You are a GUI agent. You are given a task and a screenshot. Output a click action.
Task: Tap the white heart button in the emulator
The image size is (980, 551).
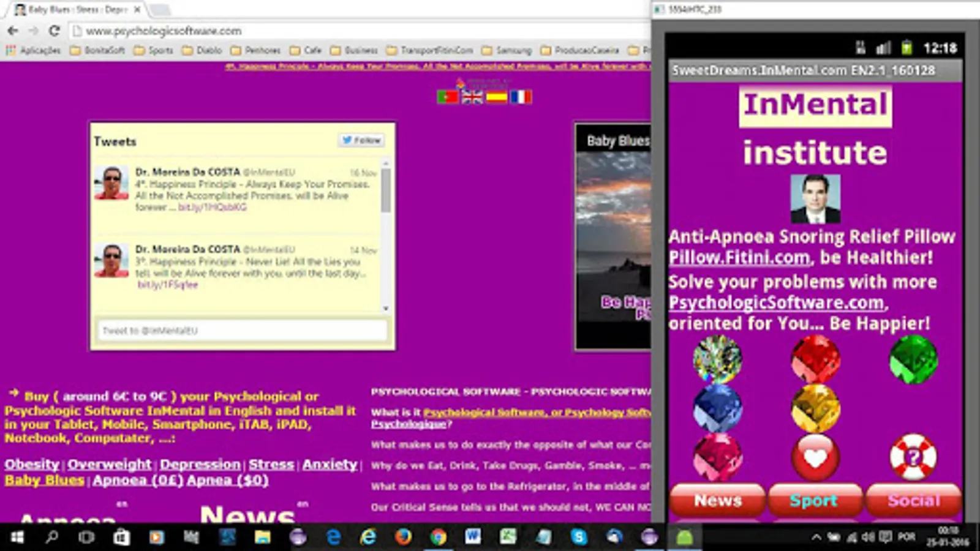815,457
